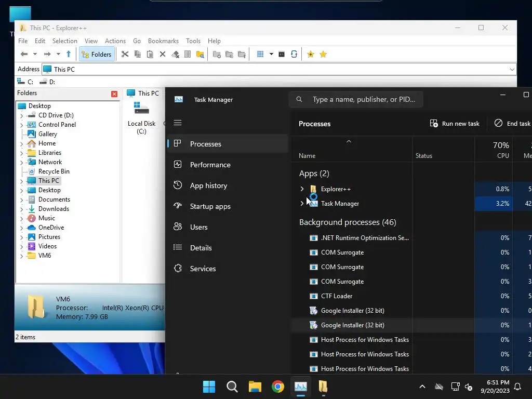Click the Task Manager hamburger menu icon
This screenshot has width=532, height=399.
point(178,123)
